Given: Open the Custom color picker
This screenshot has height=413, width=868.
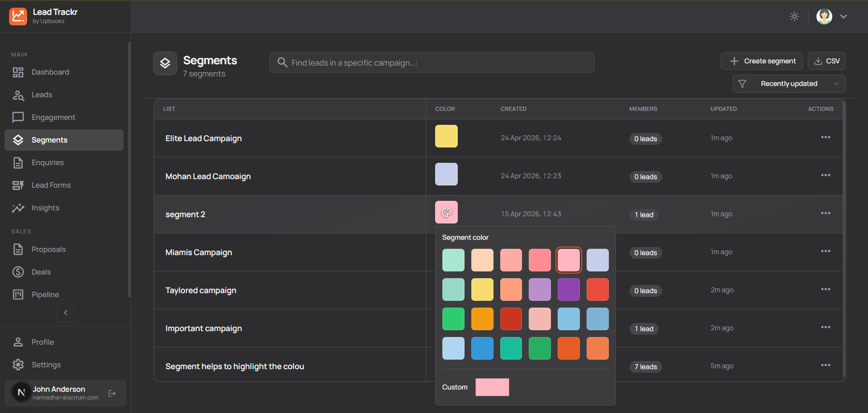Looking at the screenshot, I should pos(492,387).
